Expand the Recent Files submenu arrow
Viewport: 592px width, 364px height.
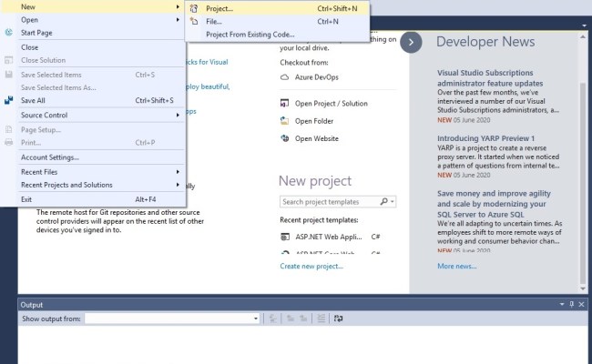[x=178, y=172]
